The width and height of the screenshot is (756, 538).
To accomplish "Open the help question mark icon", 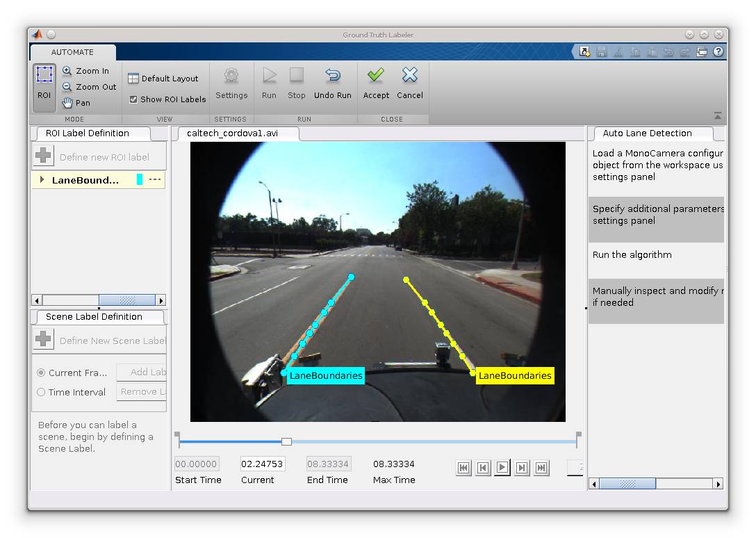I will (718, 51).
